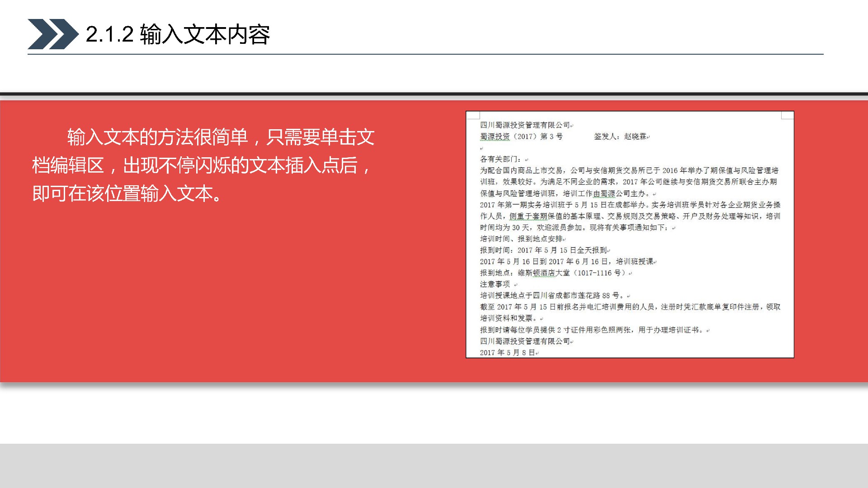Click the 注意事项 heading in document

pos(495,284)
